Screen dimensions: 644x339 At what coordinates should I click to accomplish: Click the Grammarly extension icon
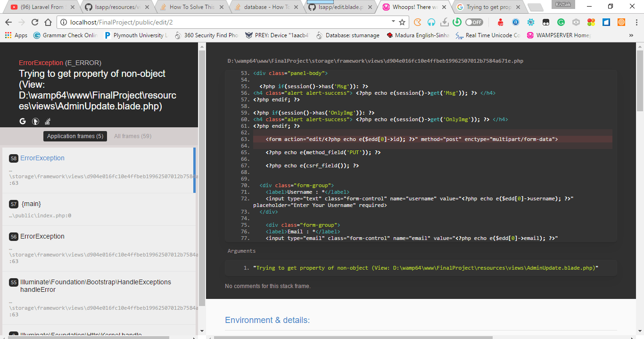tap(561, 22)
